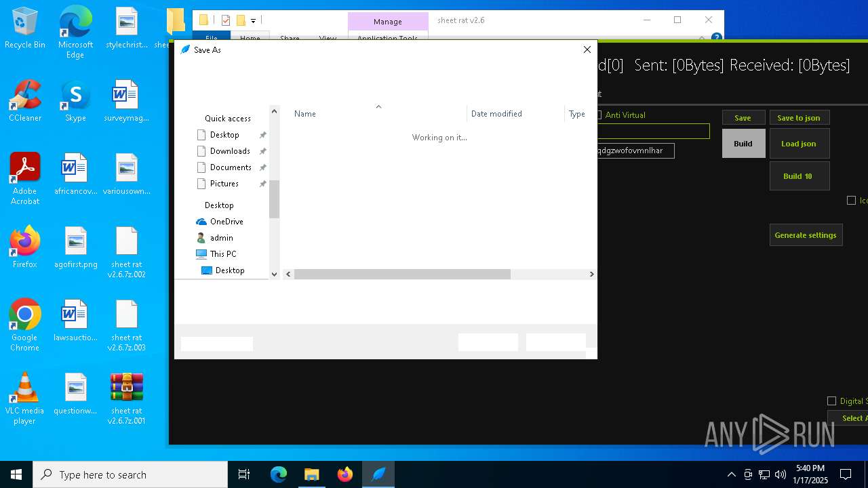Viewport: 868px width, 488px height.
Task: Select the stylechrist image file on desktop
Action: coord(127,28)
